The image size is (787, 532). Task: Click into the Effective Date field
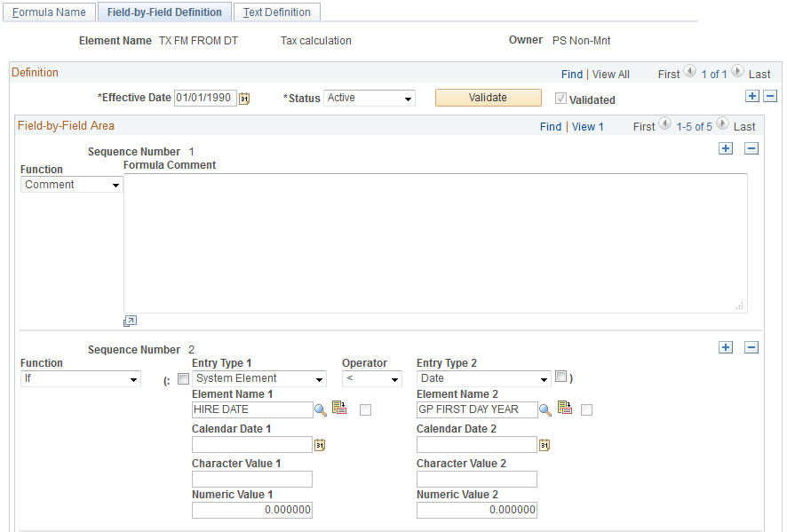[x=205, y=98]
